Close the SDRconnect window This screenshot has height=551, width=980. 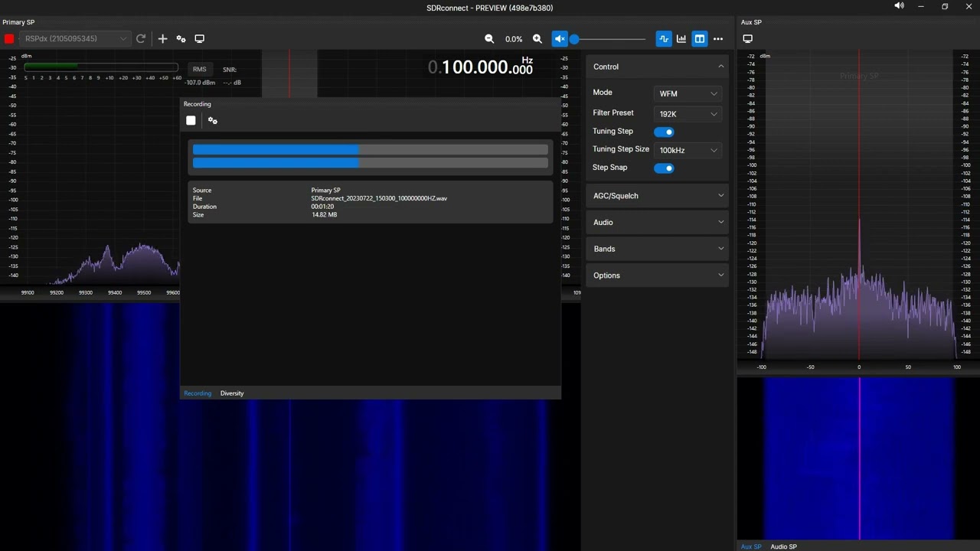pyautogui.click(x=969, y=7)
